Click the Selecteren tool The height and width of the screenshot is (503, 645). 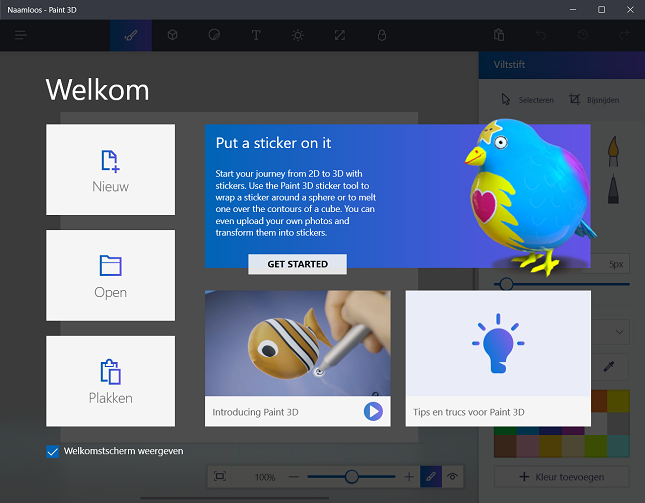527,100
